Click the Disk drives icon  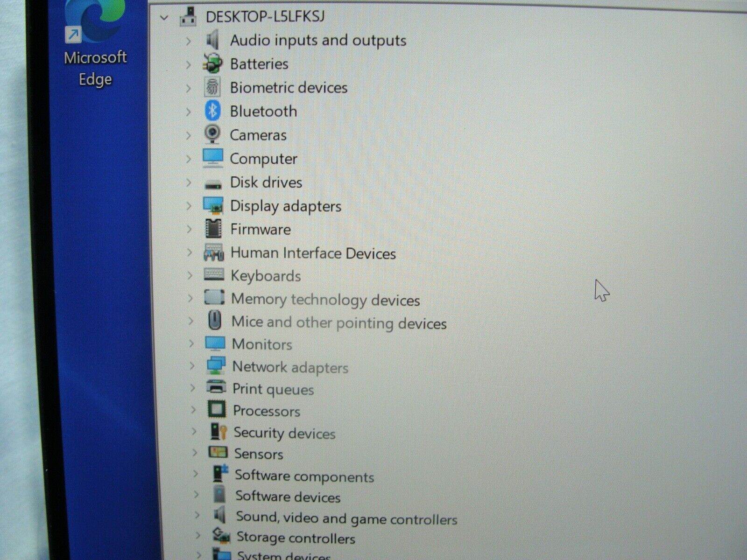(x=214, y=182)
